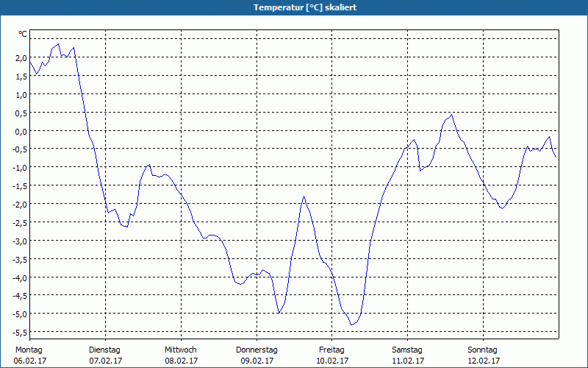Click the -1,0 y-axis label
588x368 pixels.
click(x=21, y=168)
